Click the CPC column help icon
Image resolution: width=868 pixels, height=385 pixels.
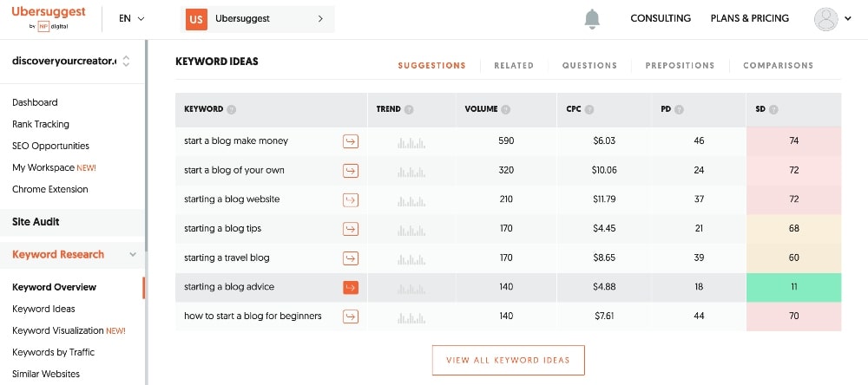[589, 109]
